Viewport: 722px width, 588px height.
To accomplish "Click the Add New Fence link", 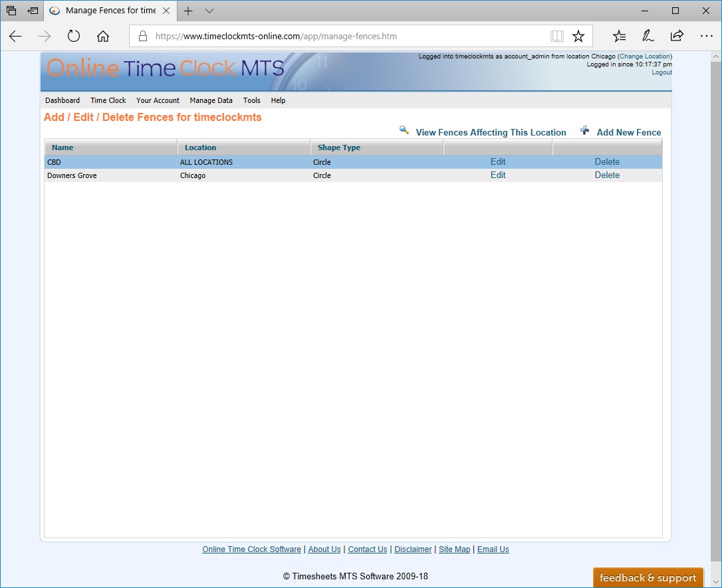I will pos(629,132).
